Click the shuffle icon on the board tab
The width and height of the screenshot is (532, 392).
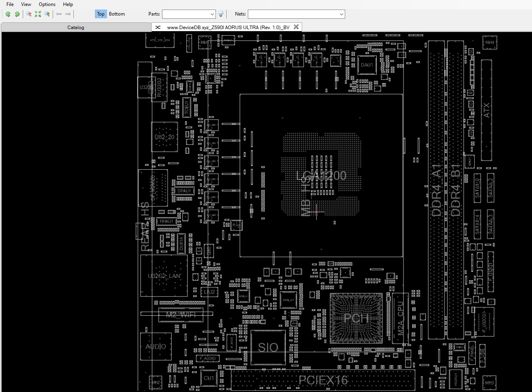click(x=158, y=27)
